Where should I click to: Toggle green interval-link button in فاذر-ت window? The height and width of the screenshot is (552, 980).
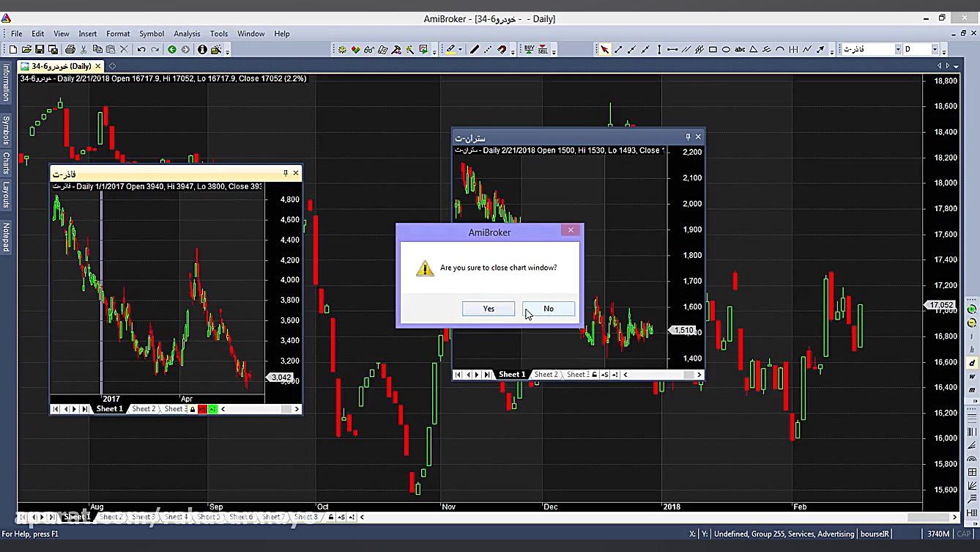pyautogui.click(x=212, y=409)
